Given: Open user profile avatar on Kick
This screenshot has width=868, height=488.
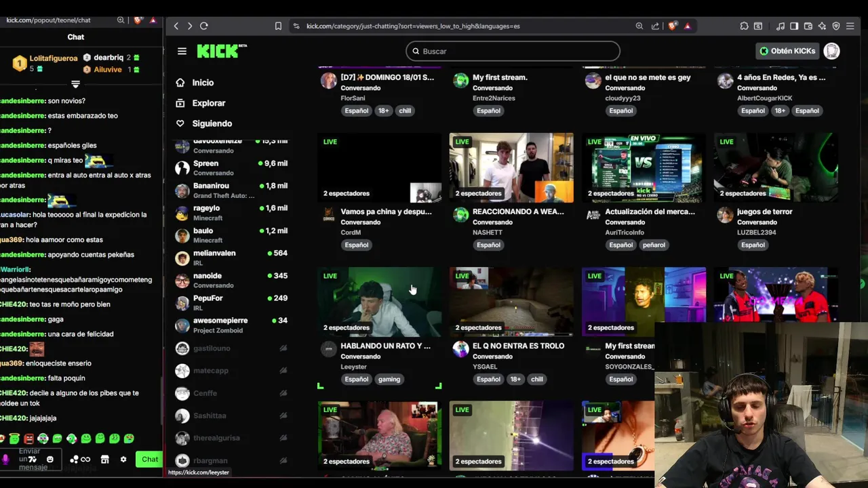Looking at the screenshot, I should 831,51.
